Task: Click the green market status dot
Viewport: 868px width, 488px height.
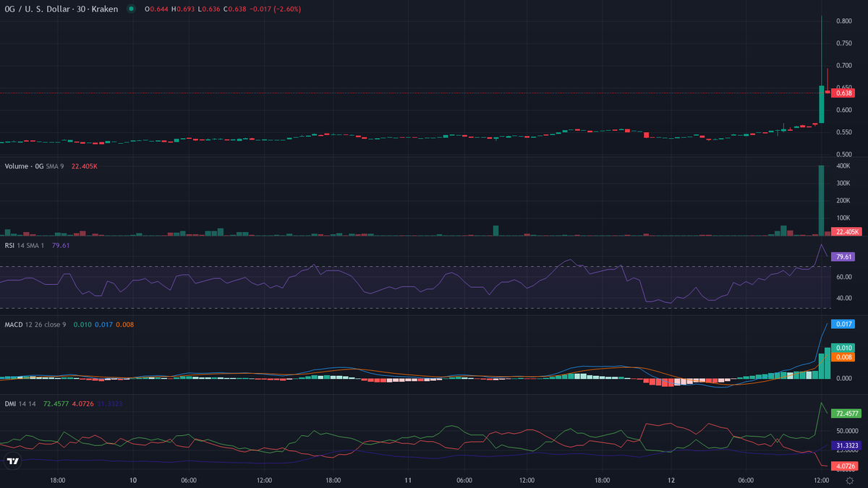Action: tap(130, 9)
